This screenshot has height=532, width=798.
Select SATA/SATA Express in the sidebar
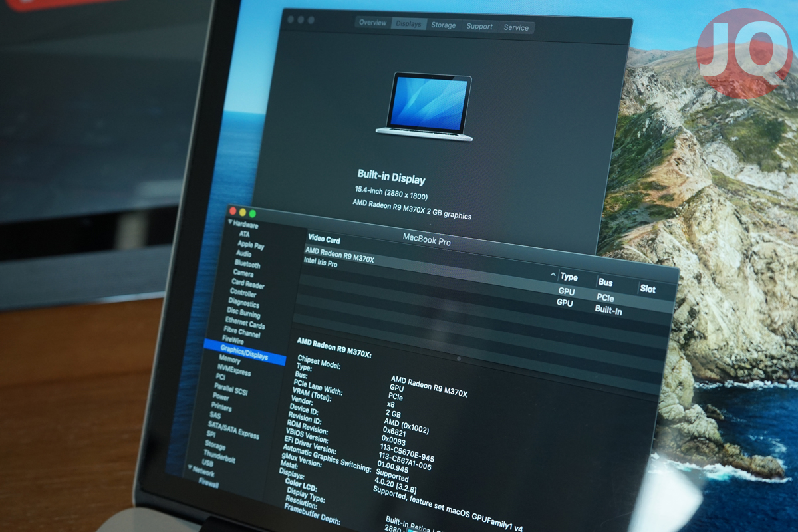[233, 430]
